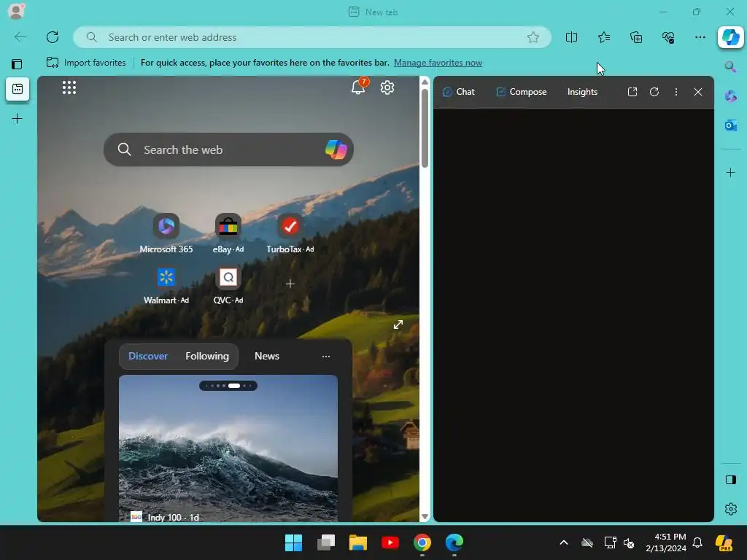Switch to the Following feed tab
The image size is (747, 560).
point(207,356)
